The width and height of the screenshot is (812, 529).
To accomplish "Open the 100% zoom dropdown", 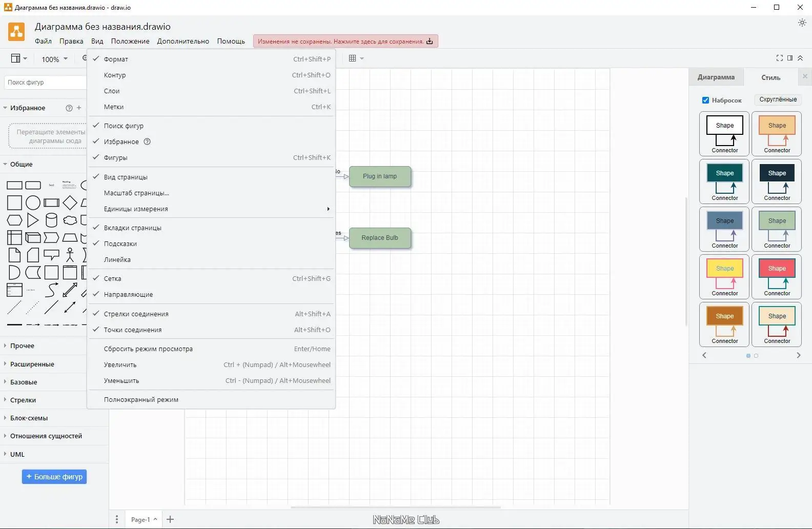I will tap(54, 59).
